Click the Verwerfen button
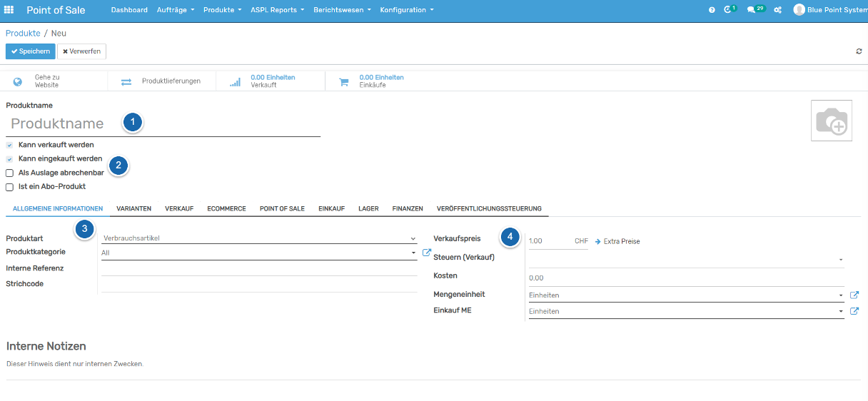This screenshot has height=401, width=868. [81, 51]
